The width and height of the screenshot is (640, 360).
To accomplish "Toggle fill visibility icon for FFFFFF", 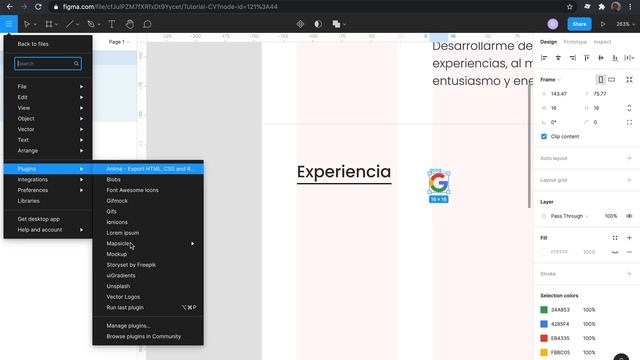I will (615, 252).
